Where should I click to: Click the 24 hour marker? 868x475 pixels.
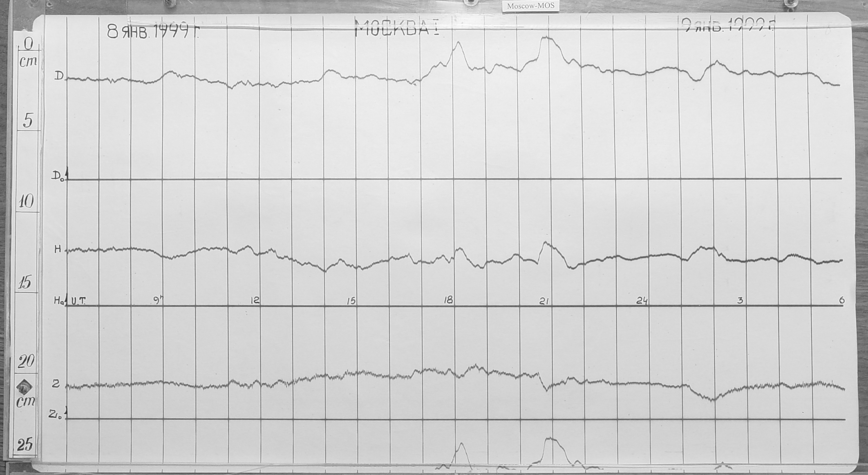click(x=642, y=301)
